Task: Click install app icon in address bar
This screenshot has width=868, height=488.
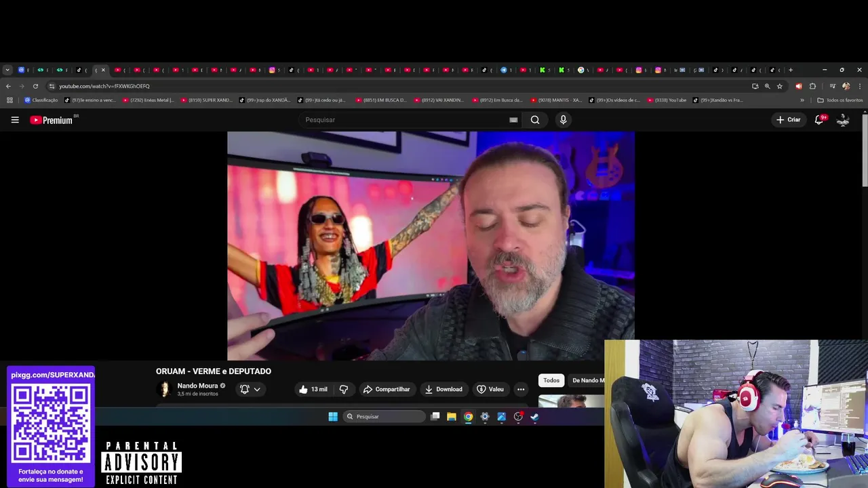Action: (755, 86)
